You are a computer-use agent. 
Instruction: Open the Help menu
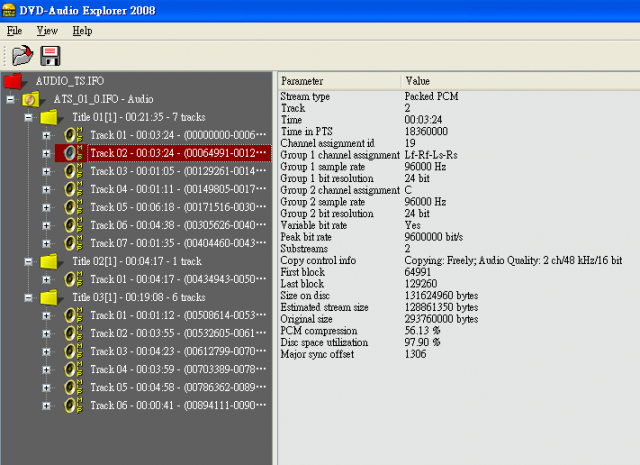[x=82, y=31]
